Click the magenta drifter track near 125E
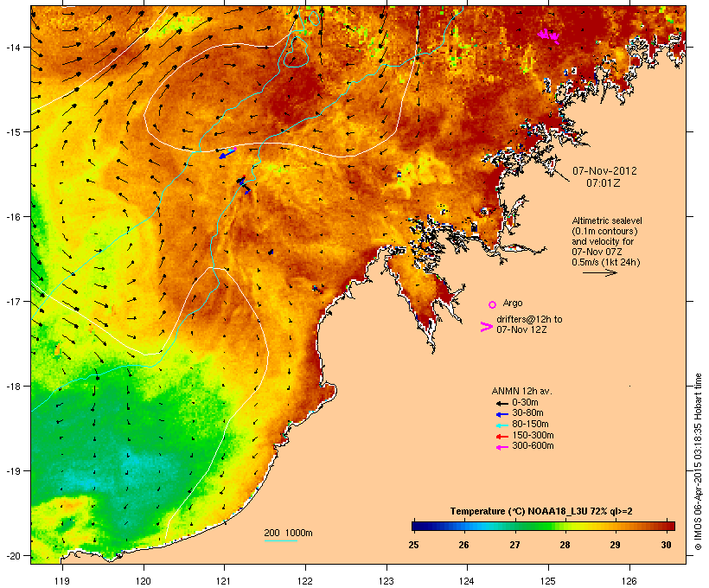The height and width of the screenshot is (588, 709). pyautogui.click(x=549, y=35)
